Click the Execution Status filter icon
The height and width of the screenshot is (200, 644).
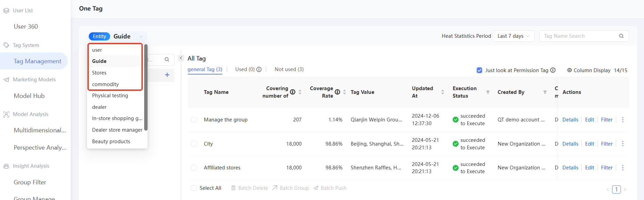coord(488,92)
